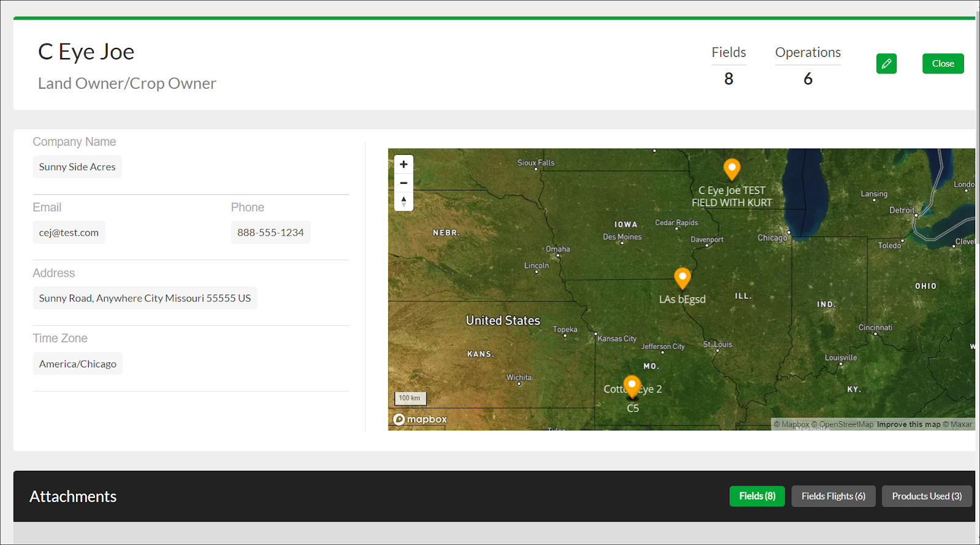Viewport: 980px width, 545px height.
Task: Zoom out the map with minus button
Action: (x=404, y=183)
